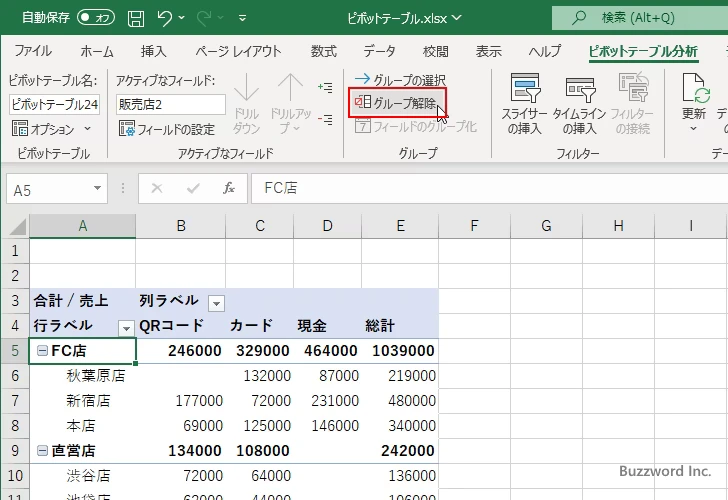Click the formula bar Cancel X icon
This screenshot has height=500, width=728.
[x=157, y=188]
